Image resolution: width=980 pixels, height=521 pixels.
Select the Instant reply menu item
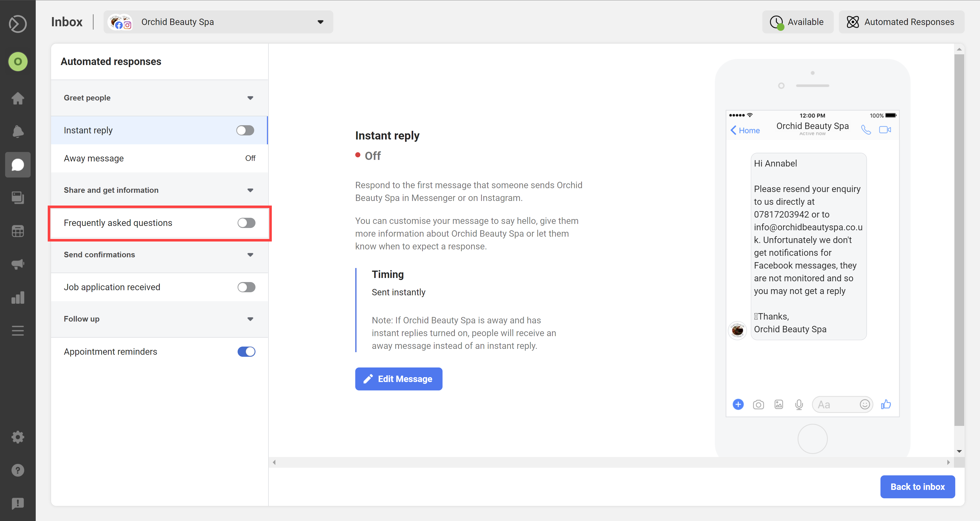(x=160, y=130)
